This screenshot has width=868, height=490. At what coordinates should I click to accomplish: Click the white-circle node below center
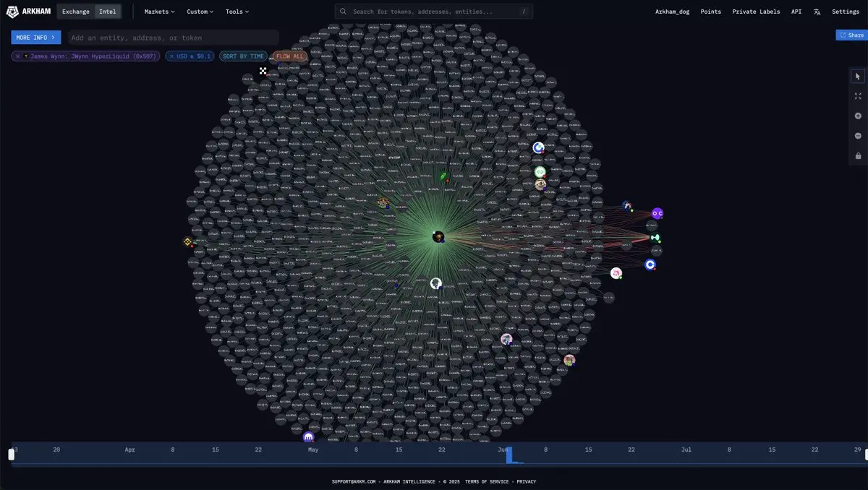pos(435,283)
